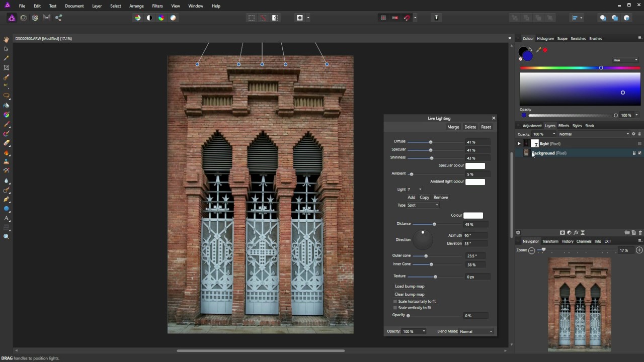Click Remove light button

441,198
